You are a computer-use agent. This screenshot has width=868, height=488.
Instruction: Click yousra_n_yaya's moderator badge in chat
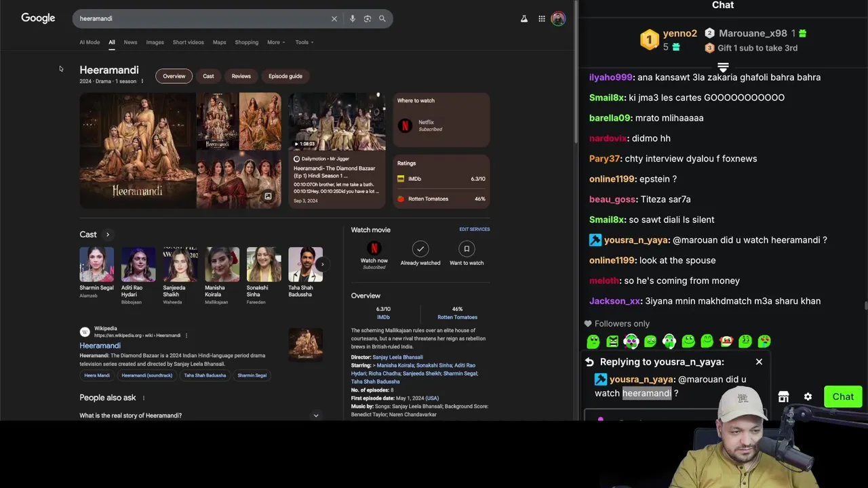595,240
